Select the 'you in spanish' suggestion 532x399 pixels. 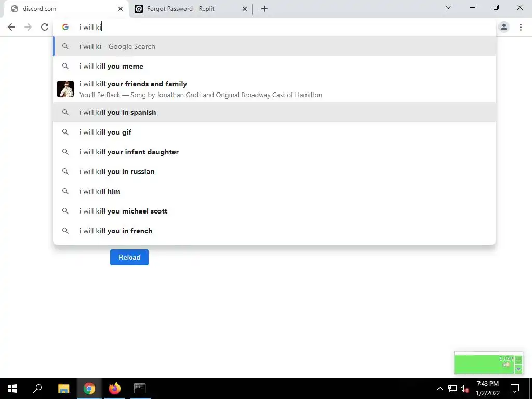tap(274, 112)
